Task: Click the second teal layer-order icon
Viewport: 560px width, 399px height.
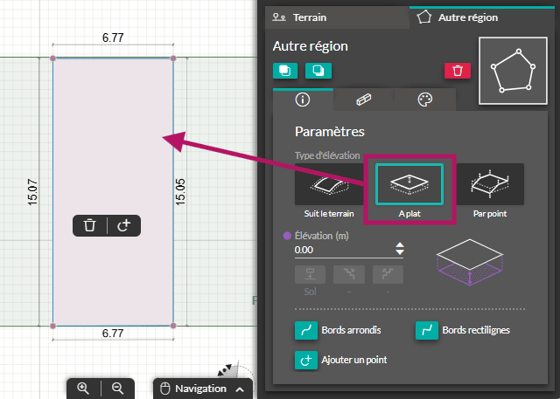Action: (x=318, y=70)
